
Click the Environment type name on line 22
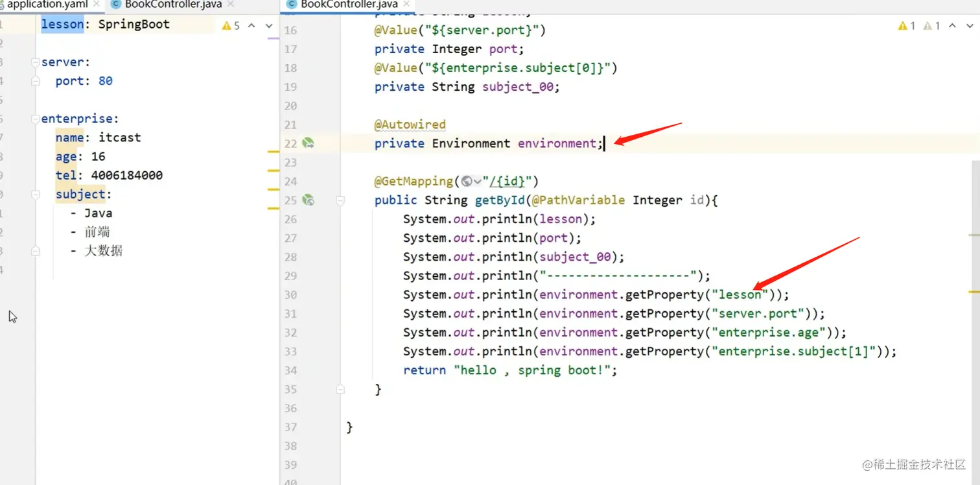point(471,143)
